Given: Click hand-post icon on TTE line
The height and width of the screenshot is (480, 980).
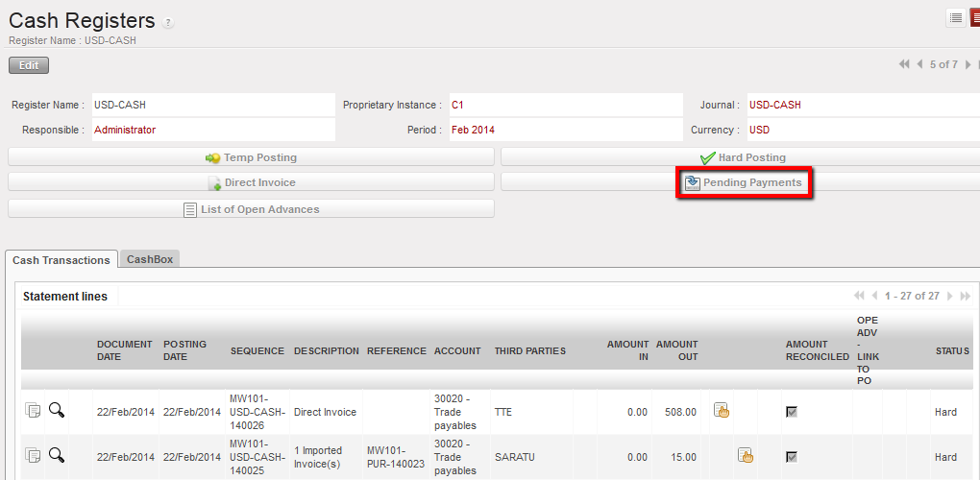Looking at the screenshot, I should coord(722,411).
